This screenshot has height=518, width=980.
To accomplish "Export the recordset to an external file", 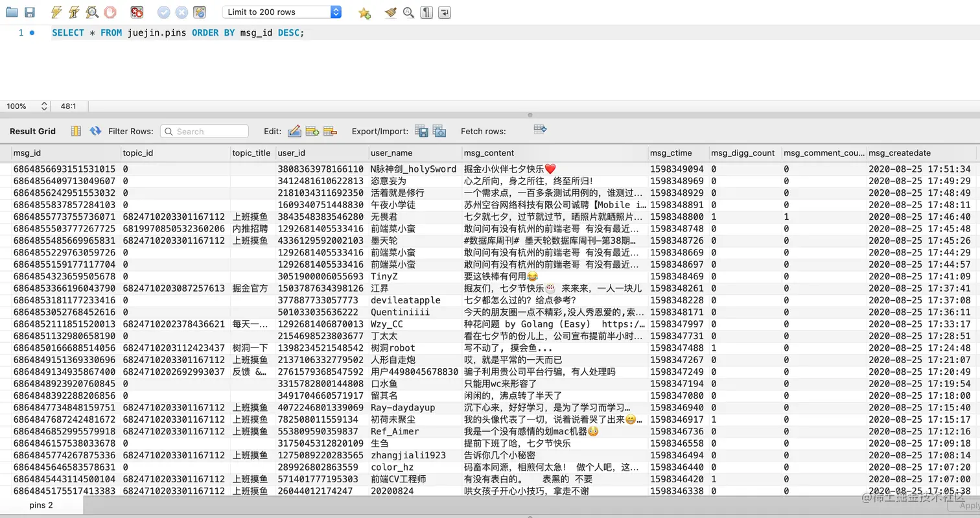I will pyautogui.click(x=421, y=131).
